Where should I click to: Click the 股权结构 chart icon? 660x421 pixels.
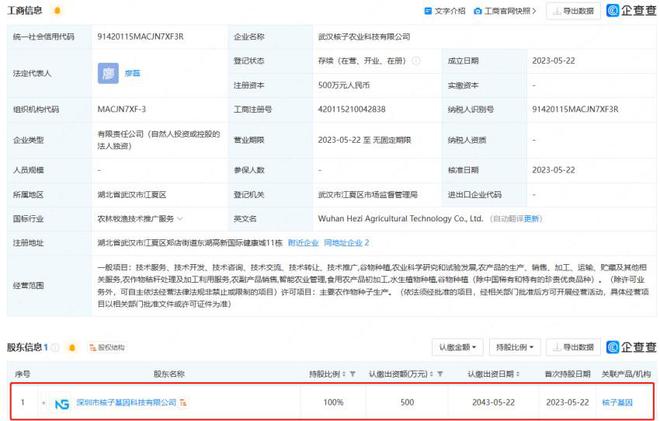click(x=93, y=347)
